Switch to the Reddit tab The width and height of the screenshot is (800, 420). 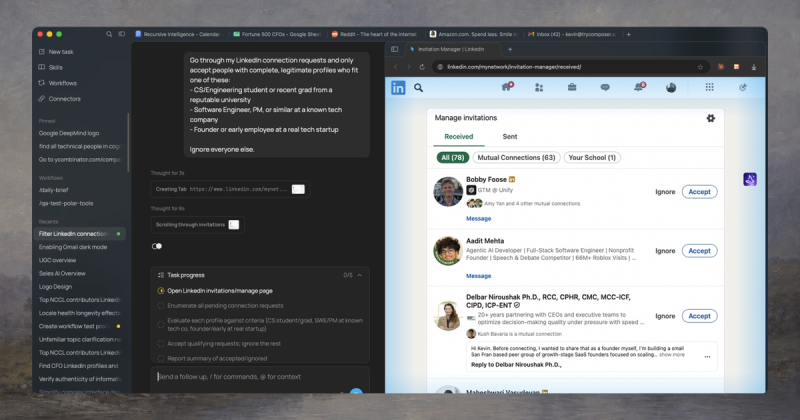374,34
